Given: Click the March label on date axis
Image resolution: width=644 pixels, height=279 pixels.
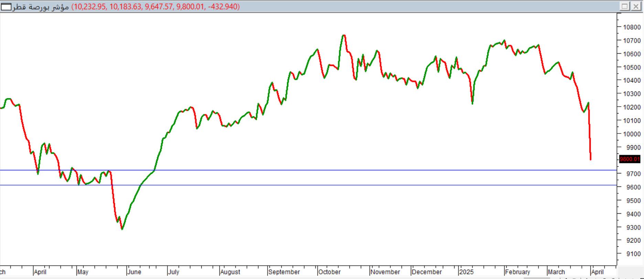Looking at the screenshot, I should click(x=556, y=272).
